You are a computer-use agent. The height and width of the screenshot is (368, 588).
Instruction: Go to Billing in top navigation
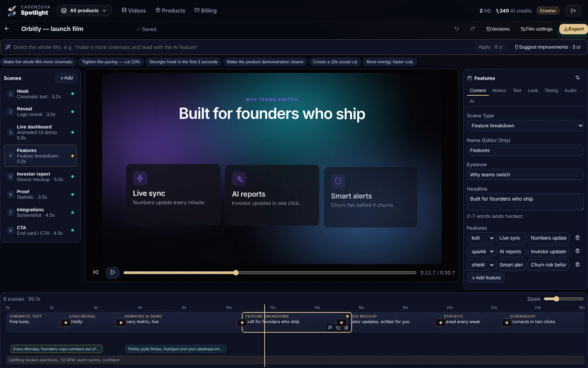pyautogui.click(x=205, y=11)
